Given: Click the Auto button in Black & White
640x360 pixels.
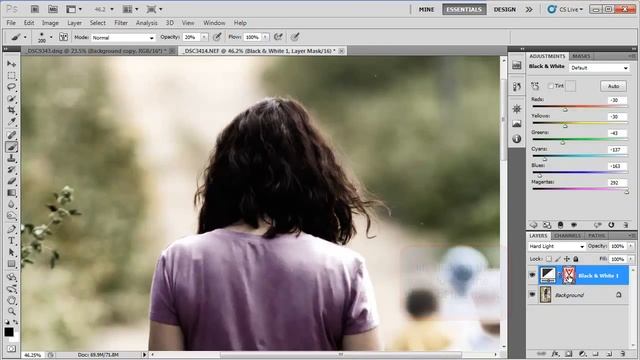Looking at the screenshot, I should (613, 86).
